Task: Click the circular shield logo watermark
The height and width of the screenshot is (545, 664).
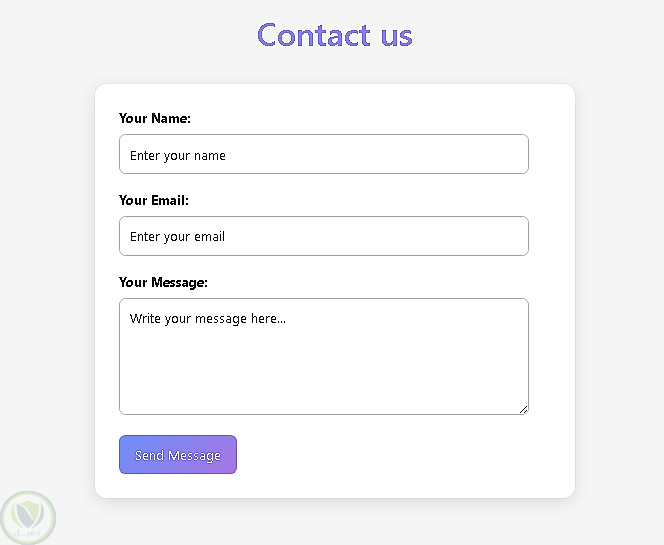Action: click(x=27, y=517)
